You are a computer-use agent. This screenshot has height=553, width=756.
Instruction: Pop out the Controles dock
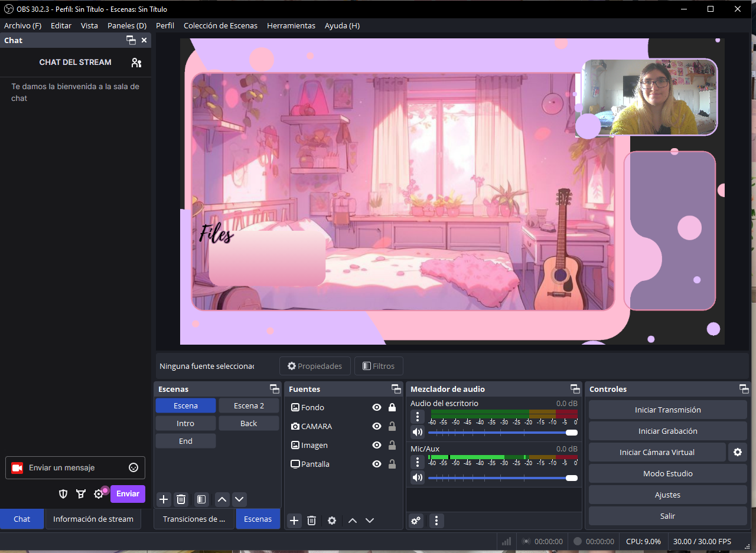click(x=744, y=389)
